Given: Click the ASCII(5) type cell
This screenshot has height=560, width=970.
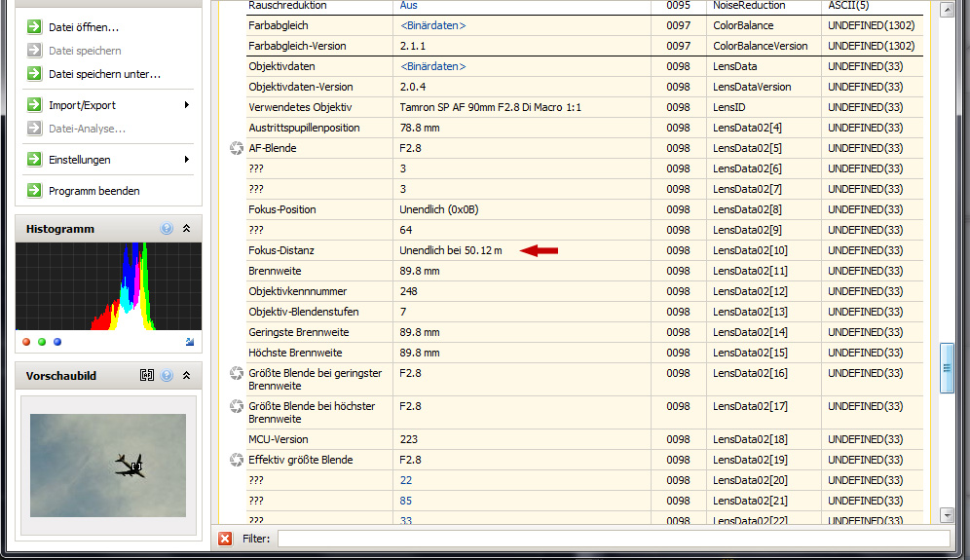Looking at the screenshot, I should click(x=848, y=6).
